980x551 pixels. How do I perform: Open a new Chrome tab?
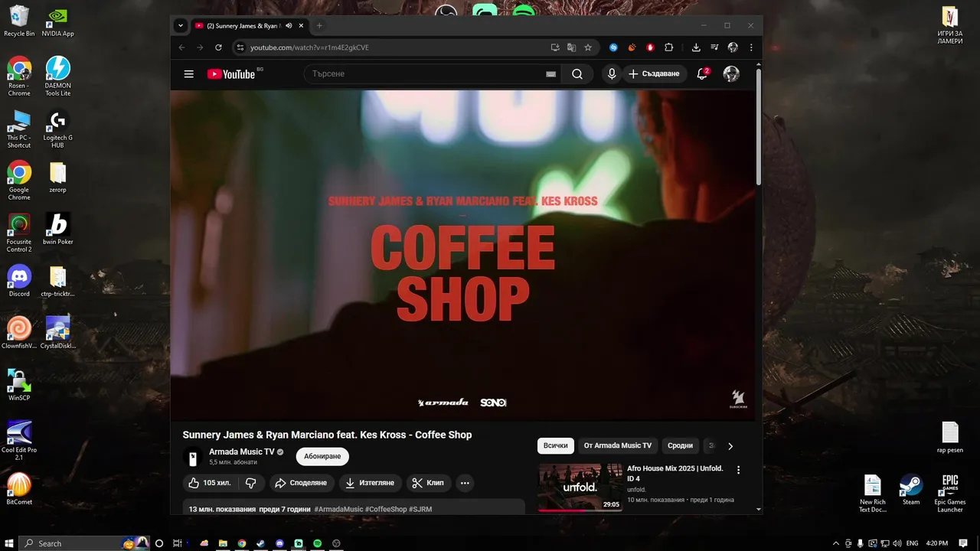(x=319, y=25)
